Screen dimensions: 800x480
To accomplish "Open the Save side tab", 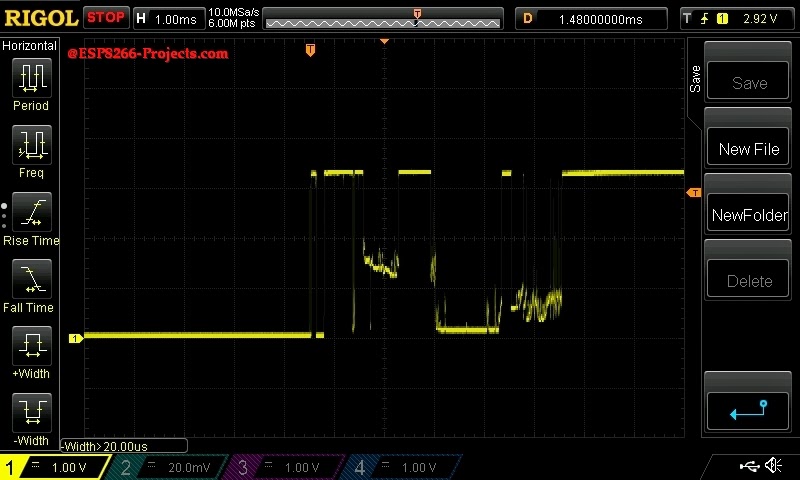I will 695,79.
